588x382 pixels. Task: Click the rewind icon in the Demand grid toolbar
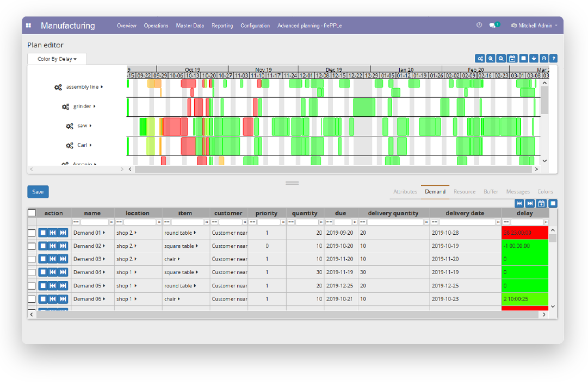(518, 203)
